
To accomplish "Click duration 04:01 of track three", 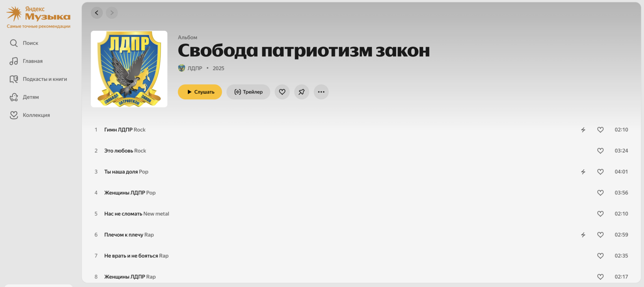I will point(621,172).
